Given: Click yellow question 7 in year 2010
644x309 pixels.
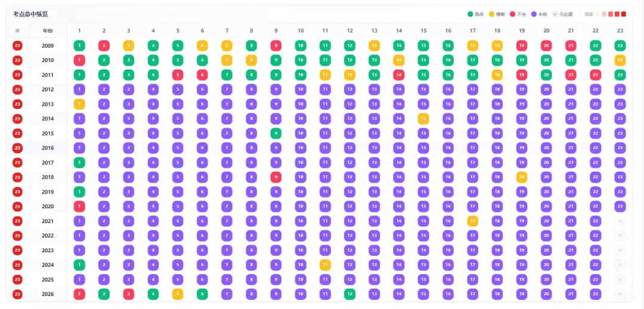Looking at the screenshot, I should (227, 60).
